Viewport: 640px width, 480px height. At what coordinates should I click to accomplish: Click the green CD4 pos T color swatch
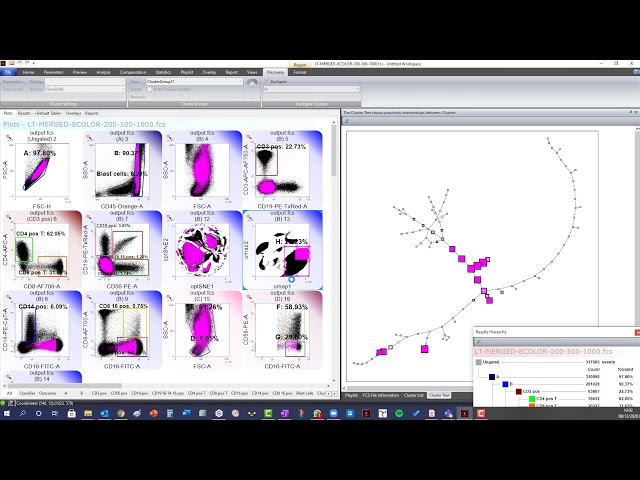(532, 399)
